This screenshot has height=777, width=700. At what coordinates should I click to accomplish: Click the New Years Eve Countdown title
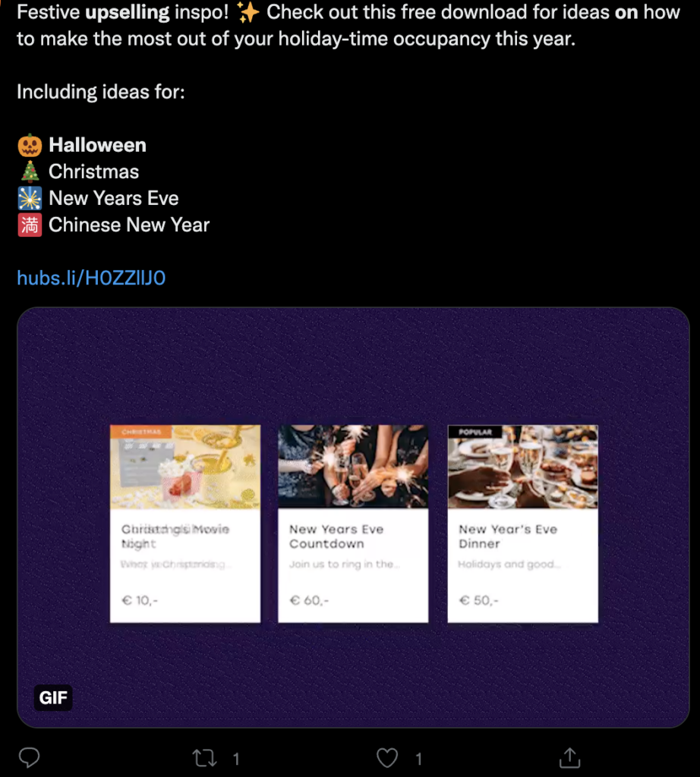(x=336, y=536)
